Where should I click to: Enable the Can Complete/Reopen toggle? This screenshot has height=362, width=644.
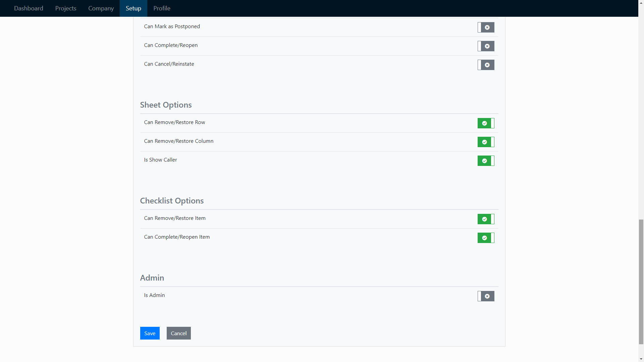(486, 46)
